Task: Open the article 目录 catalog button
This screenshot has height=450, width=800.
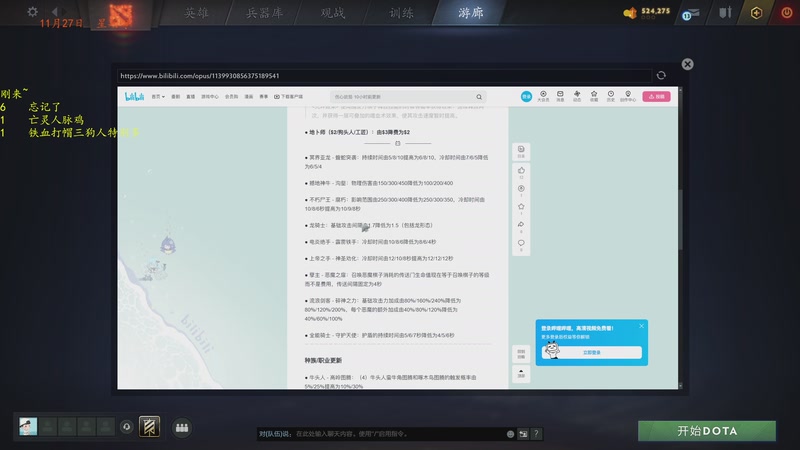Action: (x=521, y=152)
